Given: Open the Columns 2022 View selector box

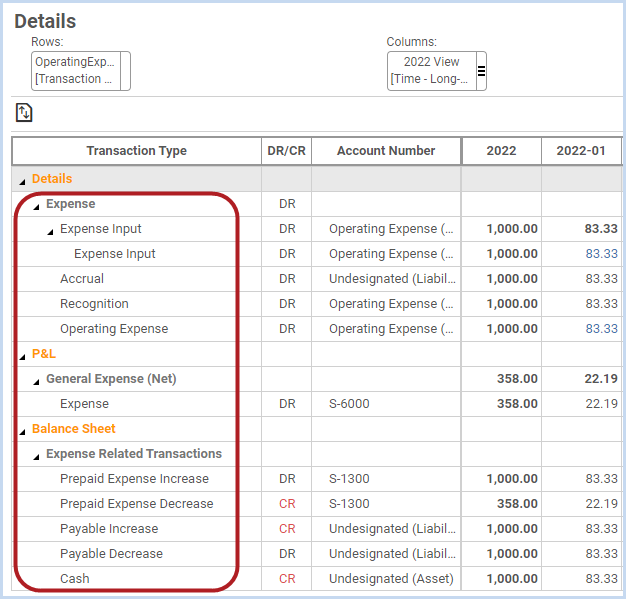Looking at the screenshot, I should click(x=436, y=71).
